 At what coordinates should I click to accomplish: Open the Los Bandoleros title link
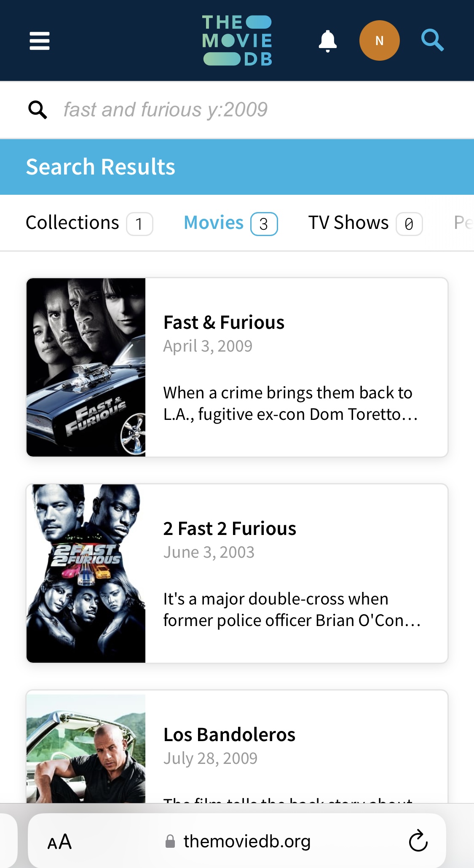(229, 735)
